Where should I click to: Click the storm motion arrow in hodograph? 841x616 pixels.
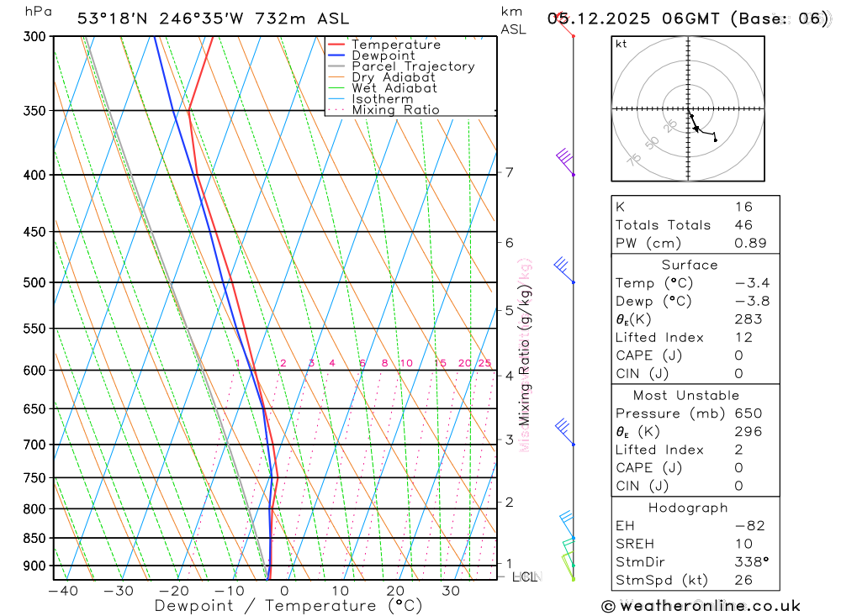pos(696,128)
